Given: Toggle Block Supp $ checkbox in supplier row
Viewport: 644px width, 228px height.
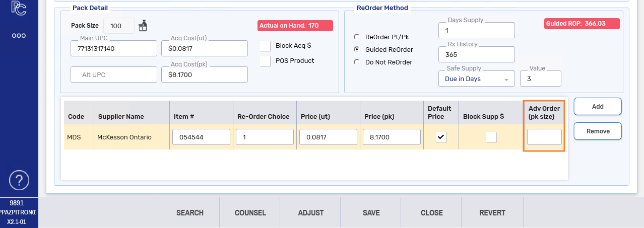Looking at the screenshot, I should [x=491, y=137].
